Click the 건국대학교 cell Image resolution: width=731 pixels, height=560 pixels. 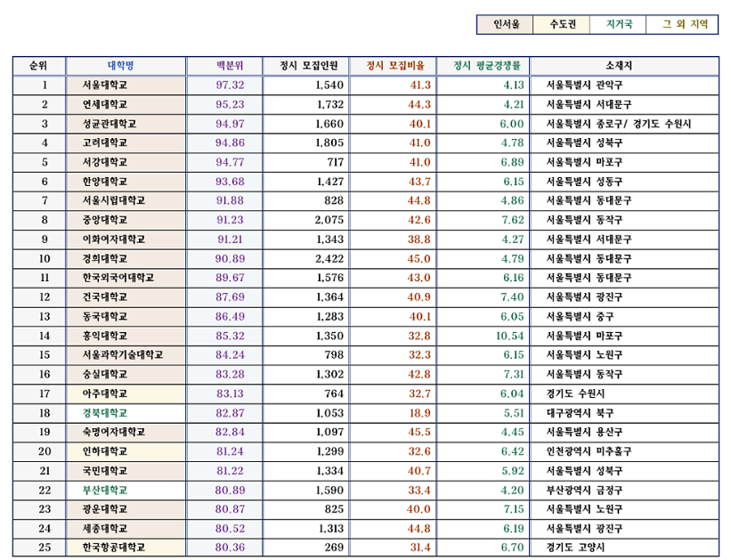tap(126, 297)
